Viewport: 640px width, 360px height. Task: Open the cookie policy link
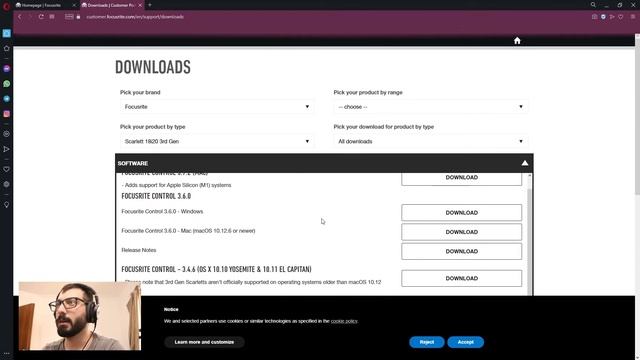point(344,321)
